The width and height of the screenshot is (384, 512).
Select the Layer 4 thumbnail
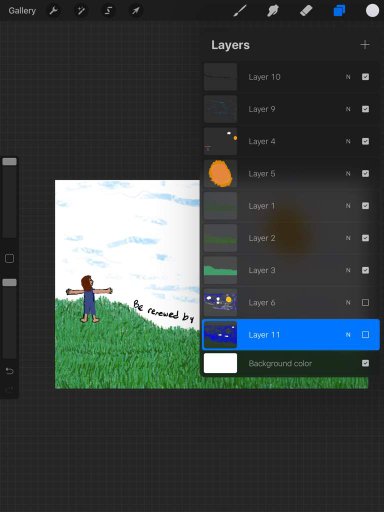(220, 141)
